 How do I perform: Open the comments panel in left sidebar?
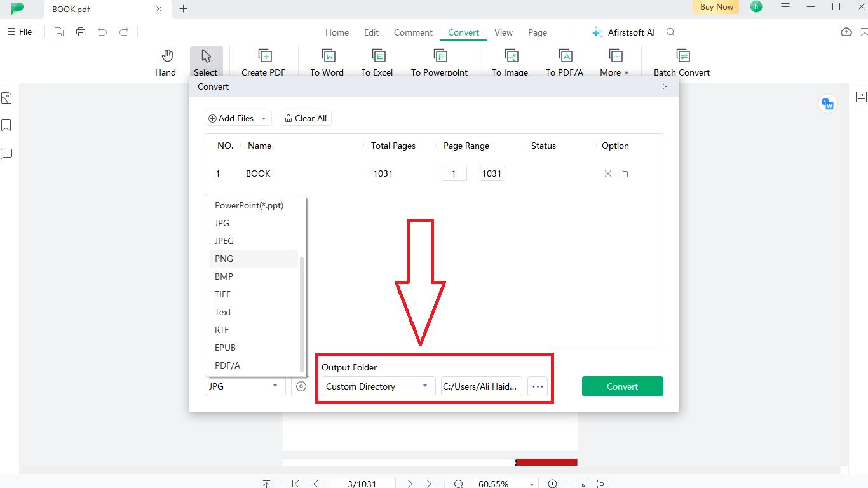6,153
